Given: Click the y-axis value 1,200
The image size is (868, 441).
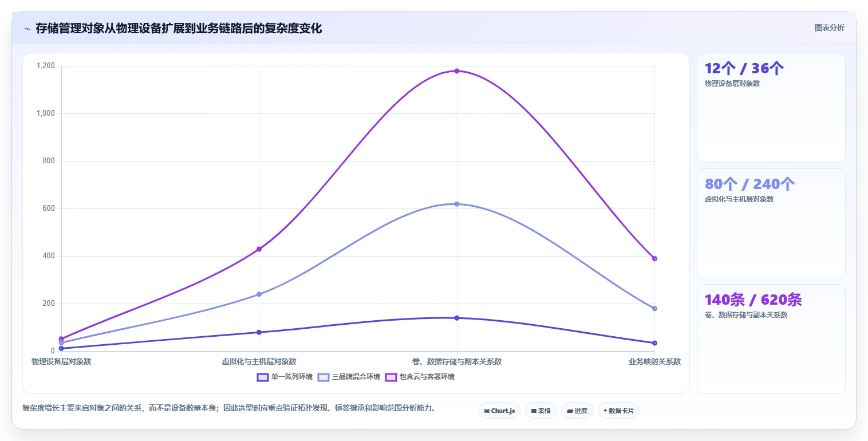Looking at the screenshot, I should [46, 66].
